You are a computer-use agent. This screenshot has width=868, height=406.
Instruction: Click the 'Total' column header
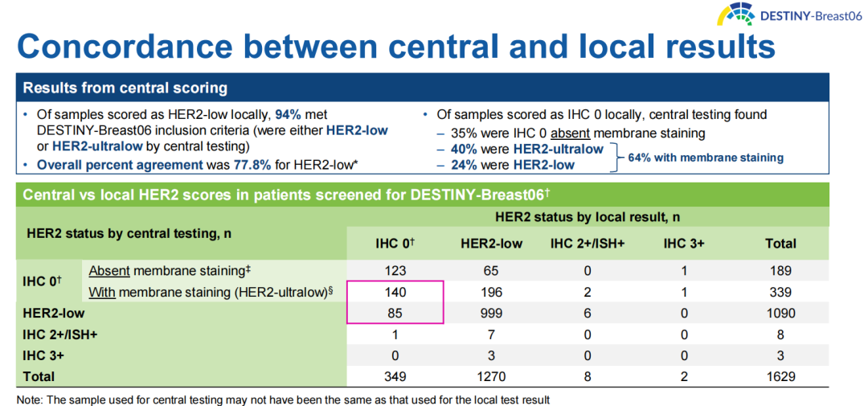[780, 243]
